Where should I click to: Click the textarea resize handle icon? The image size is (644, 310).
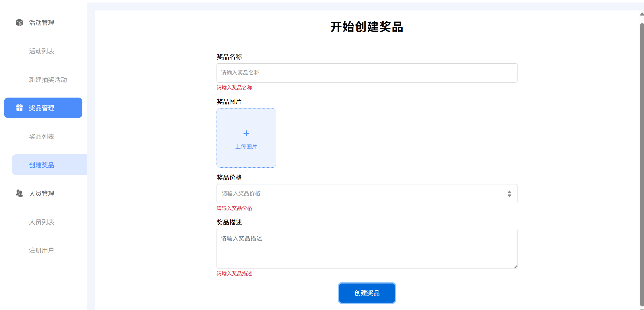(x=515, y=266)
